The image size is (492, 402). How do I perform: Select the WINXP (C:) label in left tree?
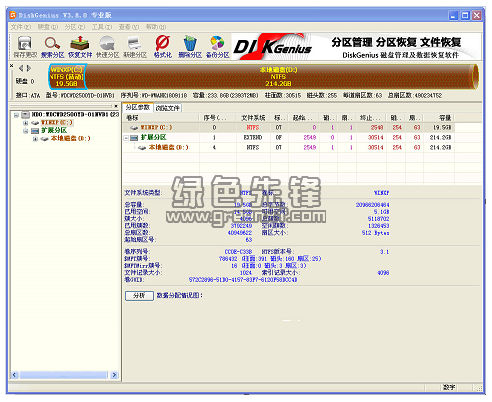pos(56,123)
